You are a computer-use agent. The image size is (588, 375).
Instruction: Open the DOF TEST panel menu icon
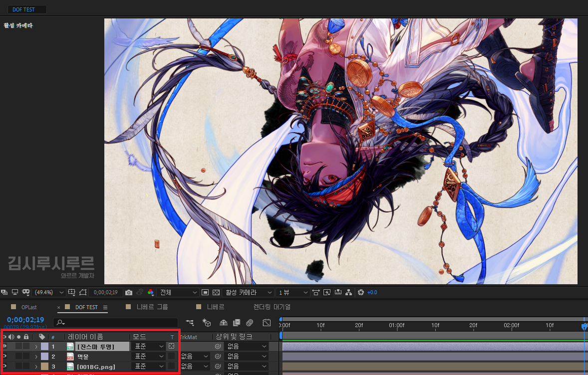[x=105, y=307]
